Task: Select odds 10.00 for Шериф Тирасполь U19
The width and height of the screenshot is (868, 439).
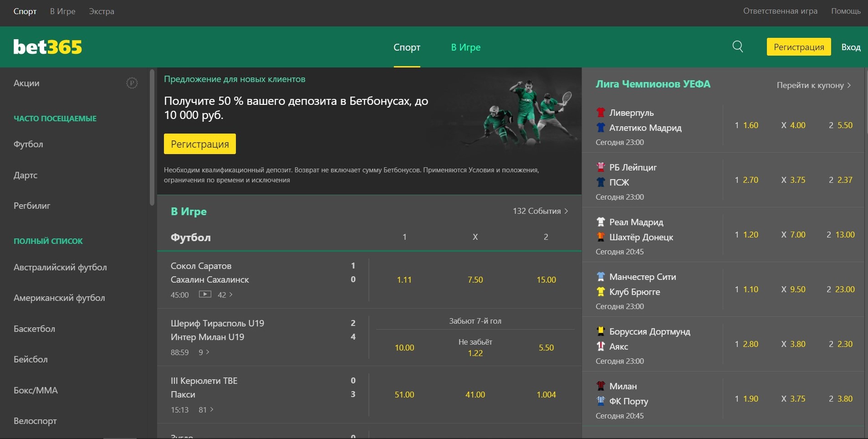Action: [404, 348]
